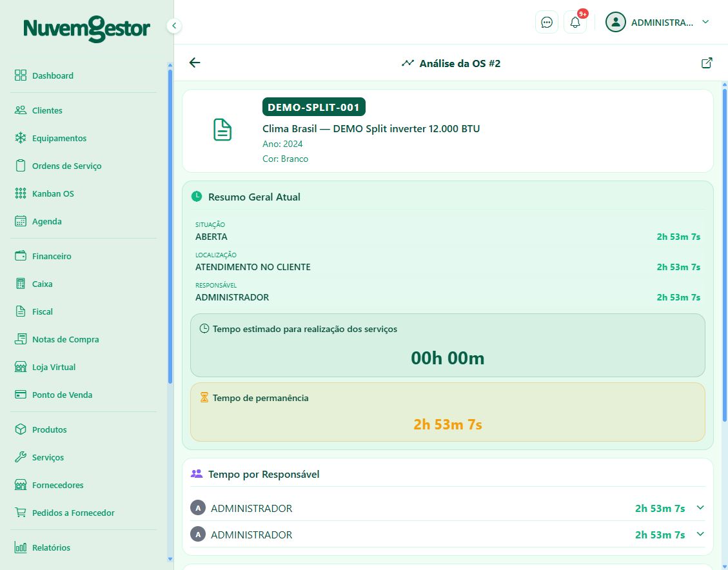Open analysis in new window icon

(707, 63)
